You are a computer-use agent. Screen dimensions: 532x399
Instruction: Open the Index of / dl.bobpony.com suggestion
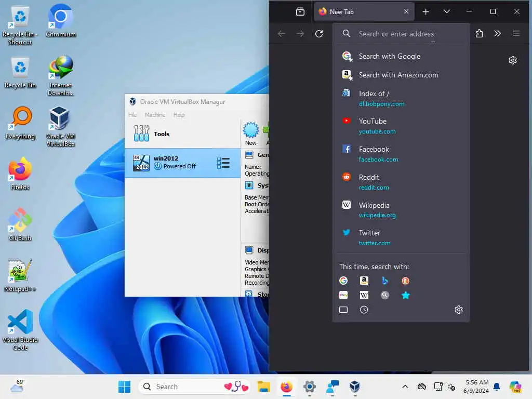401,98
